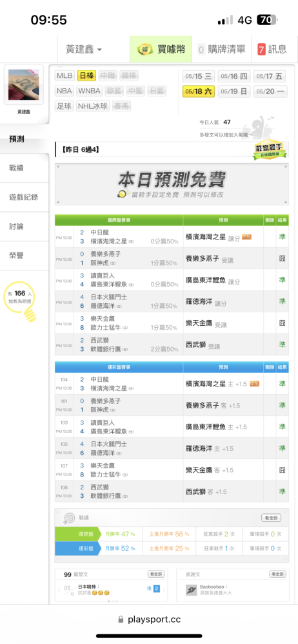The height and width of the screenshot is (644, 298).
Task: Select the NBA league tab
Action: (65, 91)
